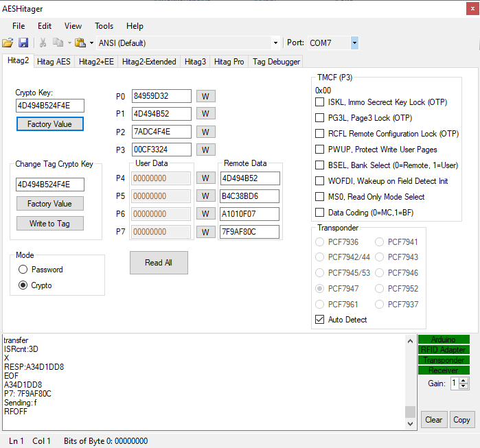
Task: Open the Tools menu
Action: [104, 26]
